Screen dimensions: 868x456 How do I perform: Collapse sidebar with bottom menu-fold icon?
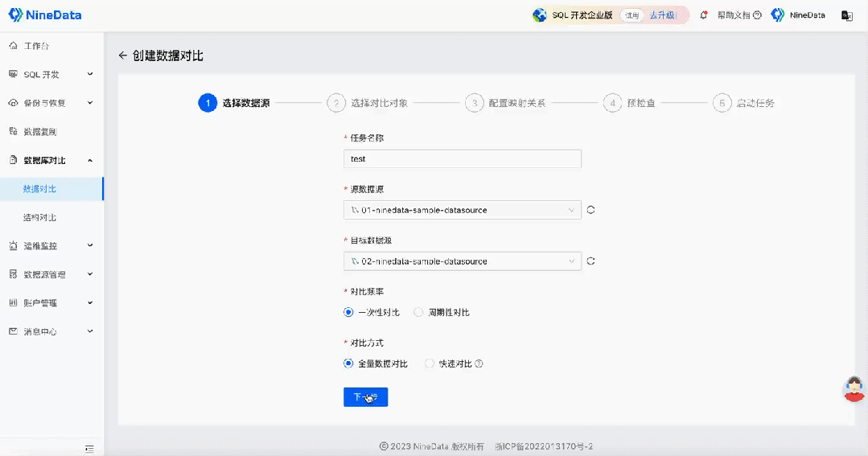89,449
